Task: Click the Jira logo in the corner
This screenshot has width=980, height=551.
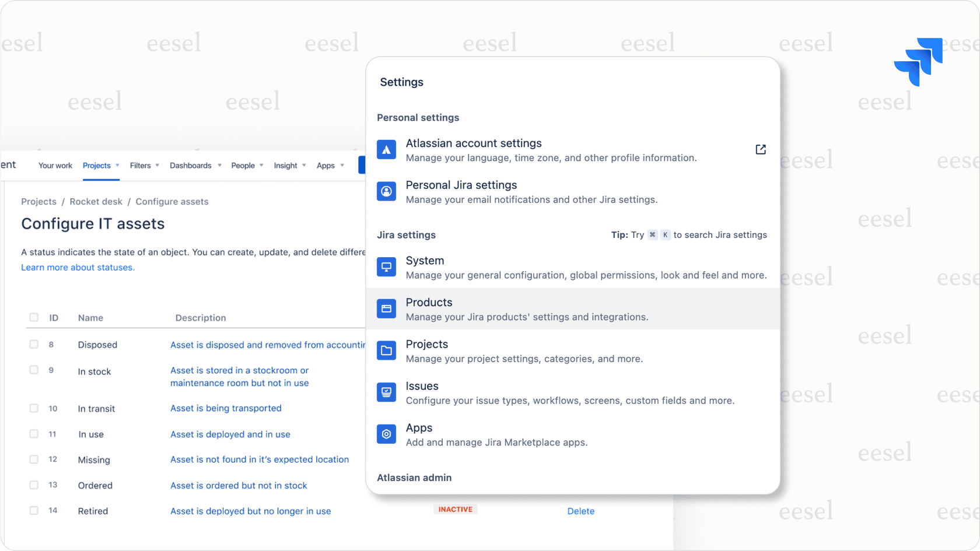Action: tap(918, 61)
